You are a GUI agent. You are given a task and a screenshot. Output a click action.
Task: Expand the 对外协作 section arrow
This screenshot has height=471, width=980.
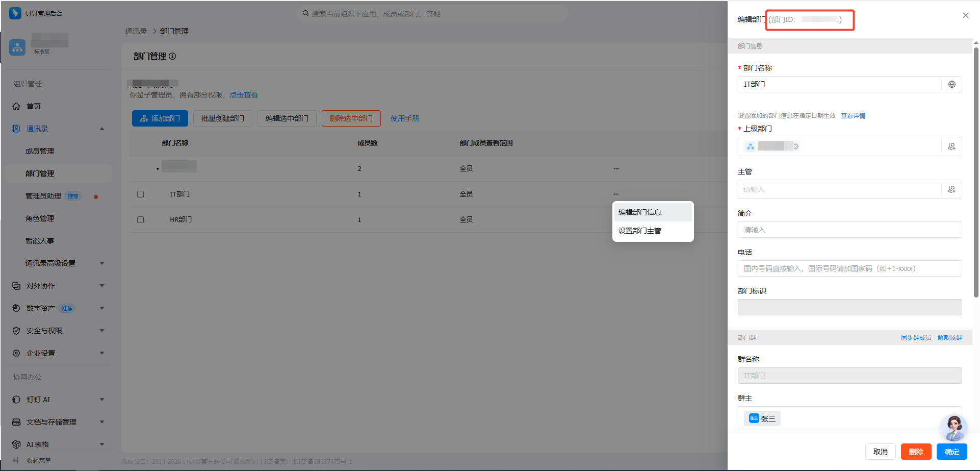pyautogui.click(x=102, y=286)
